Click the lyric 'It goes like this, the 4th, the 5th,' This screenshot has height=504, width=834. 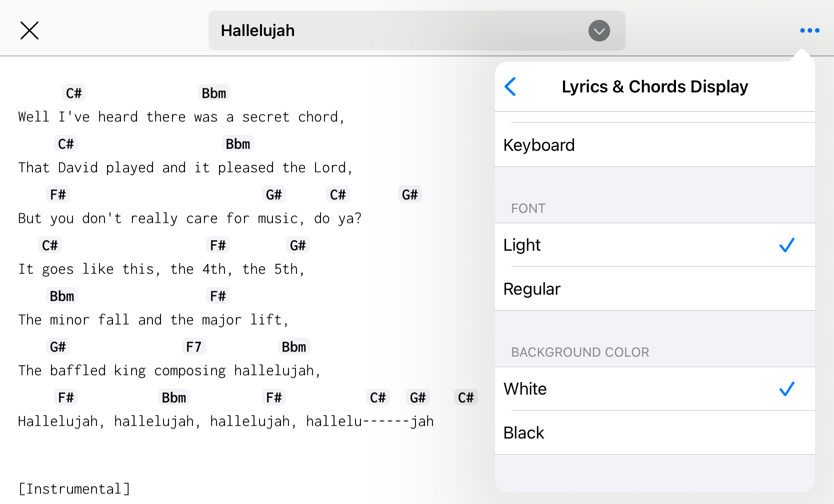(161, 269)
